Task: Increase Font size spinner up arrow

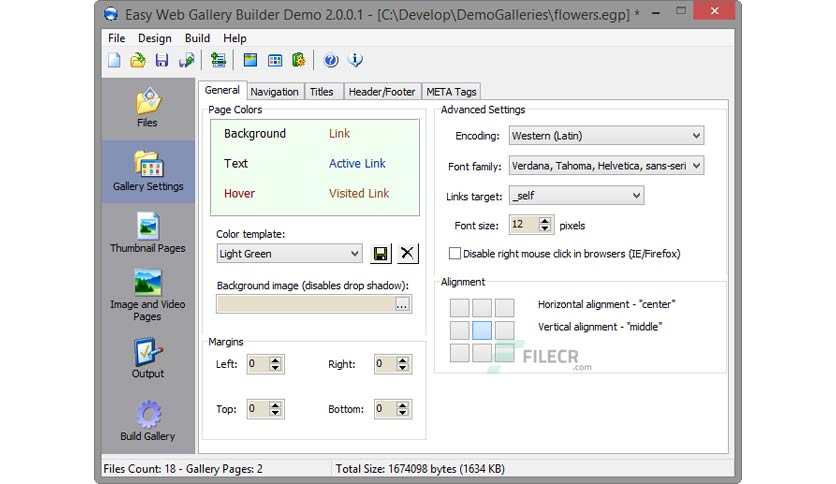Action: coord(544,221)
